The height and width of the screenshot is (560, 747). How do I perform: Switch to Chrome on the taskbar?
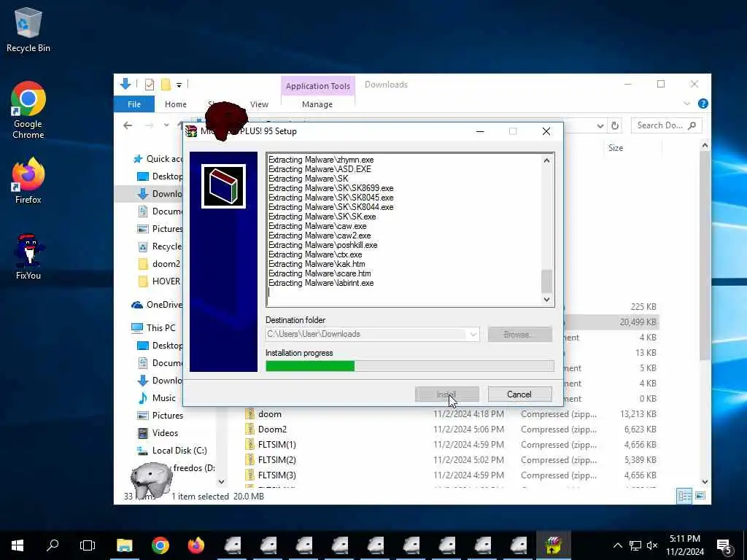[x=160, y=545]
